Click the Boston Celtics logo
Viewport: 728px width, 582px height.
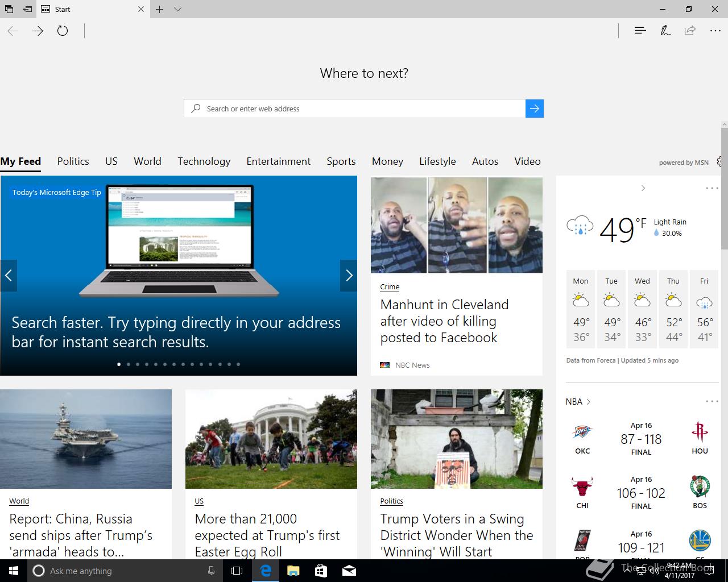pyautogui.click(x=700, y=487)
